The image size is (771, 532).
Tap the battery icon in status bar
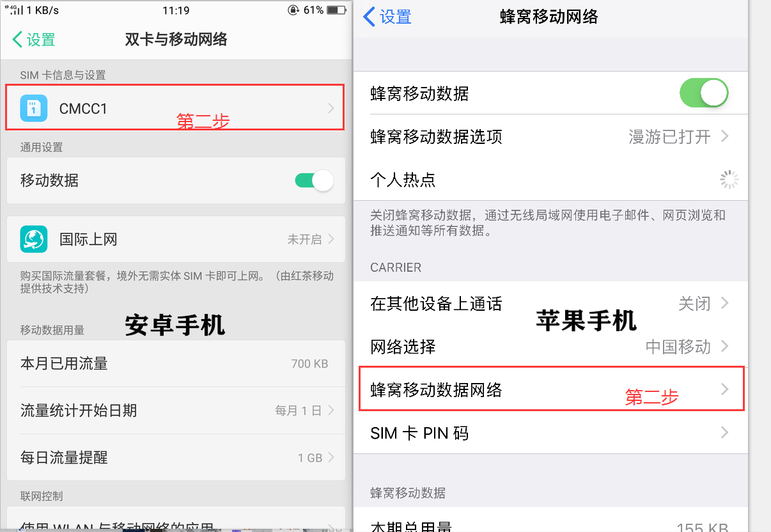pyautogui.click(x=336, y=10)
